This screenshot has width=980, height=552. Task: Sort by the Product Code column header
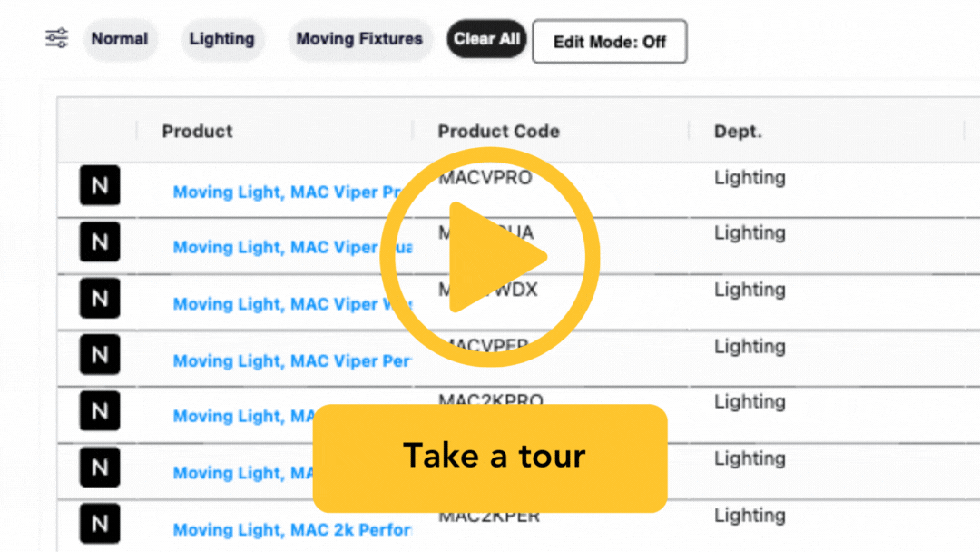(498, 131)
